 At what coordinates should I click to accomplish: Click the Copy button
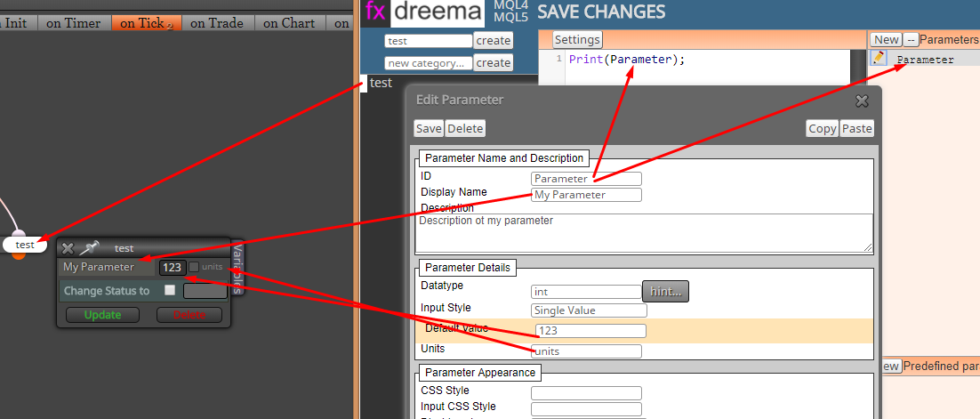(x=823, y=128)
